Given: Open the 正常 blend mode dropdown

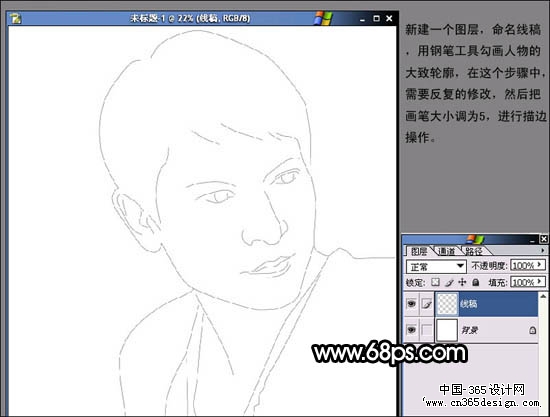Looking at the screenshot, I should (x=436, y=267).
